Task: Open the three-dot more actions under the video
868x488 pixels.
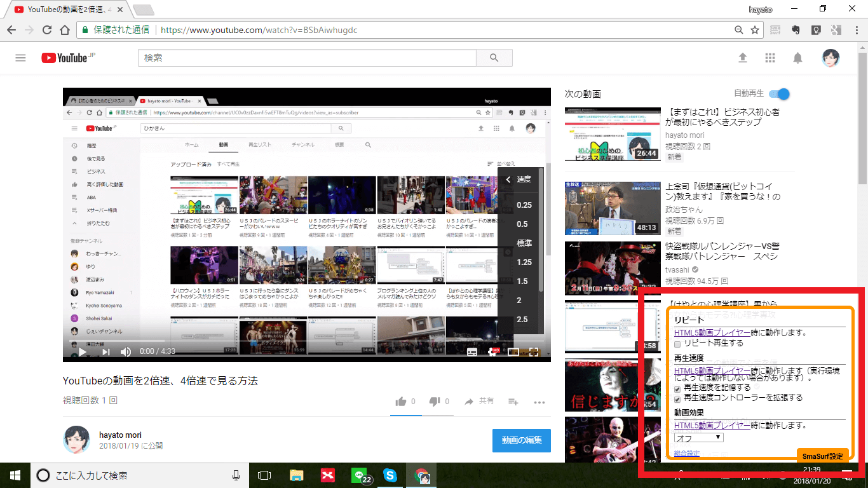Action: [x=539, y=402]
